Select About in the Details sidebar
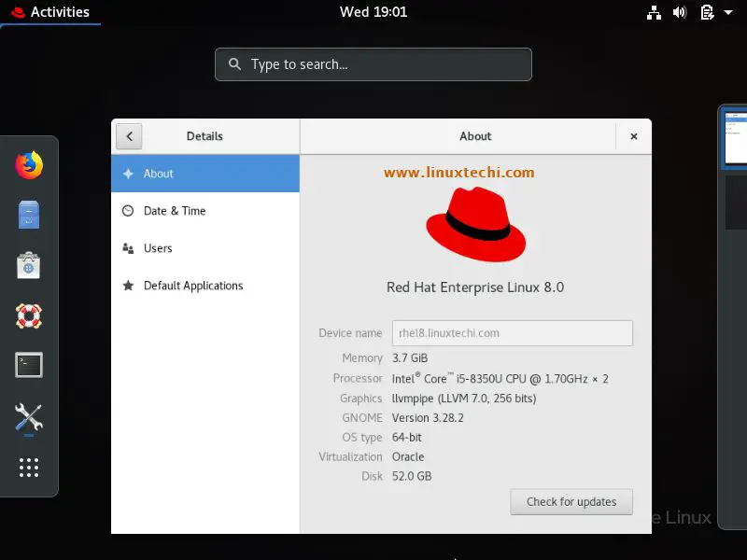The image size is (747, 560). [x=205, y=174]
